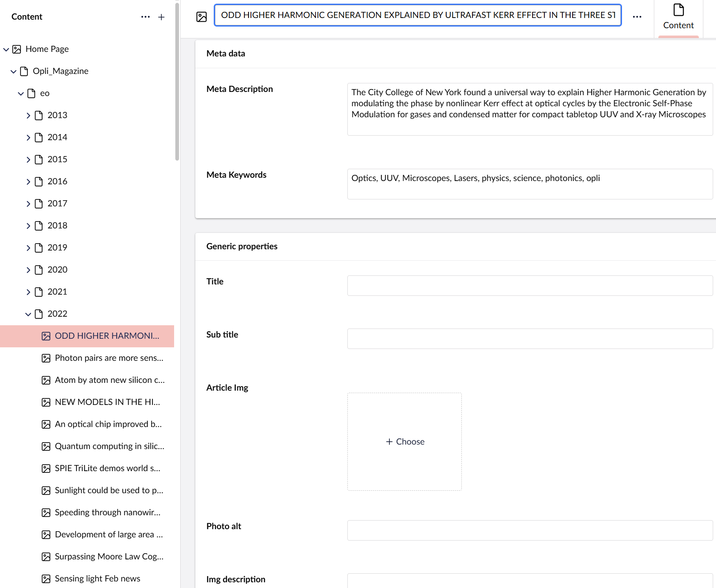Open the ellipsis menu next to article name
The height and width of the screenshot is (588, 716).
[637, 17]
